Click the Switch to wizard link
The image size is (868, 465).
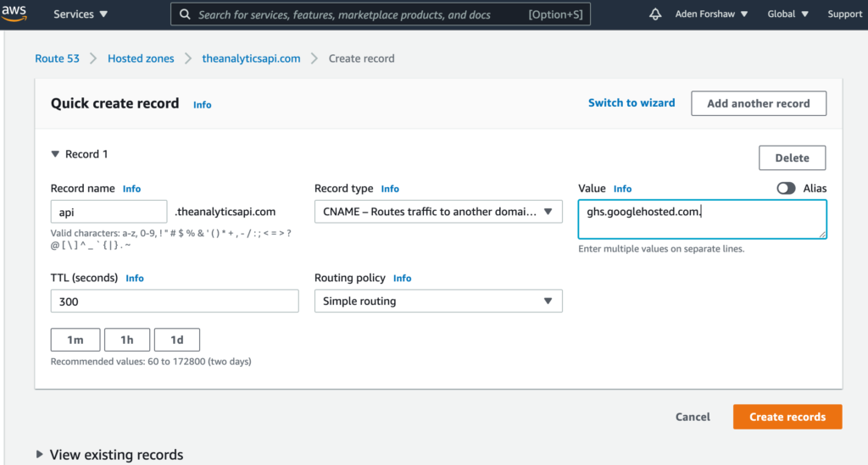[x=632, y=102]
